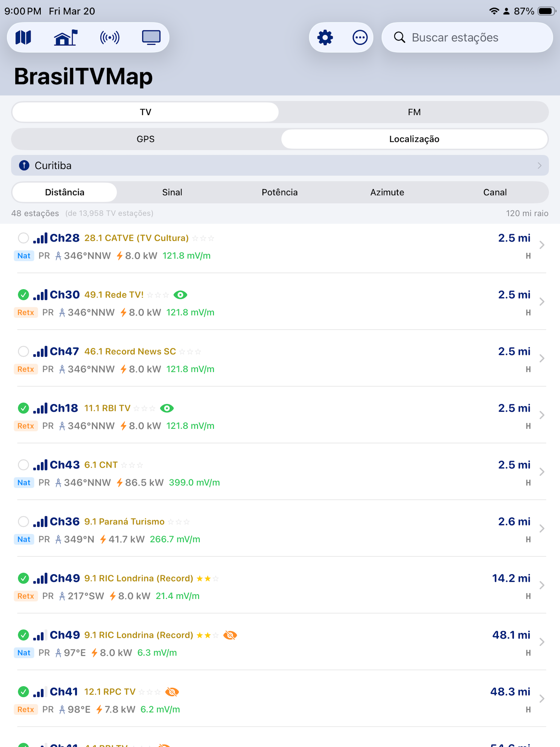Sort stations by Distância
The width and height of the screenshot is (560, 747).
tap(65, 192)
